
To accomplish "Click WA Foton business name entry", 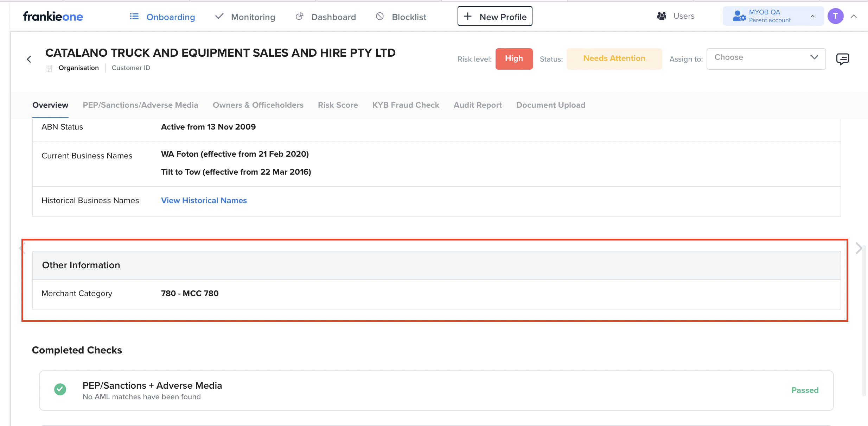I will tap(235, 154).
